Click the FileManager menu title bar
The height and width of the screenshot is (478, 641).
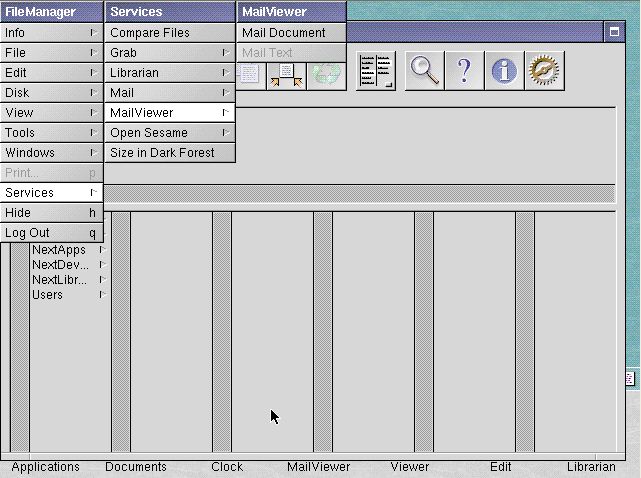click(52, 11)
